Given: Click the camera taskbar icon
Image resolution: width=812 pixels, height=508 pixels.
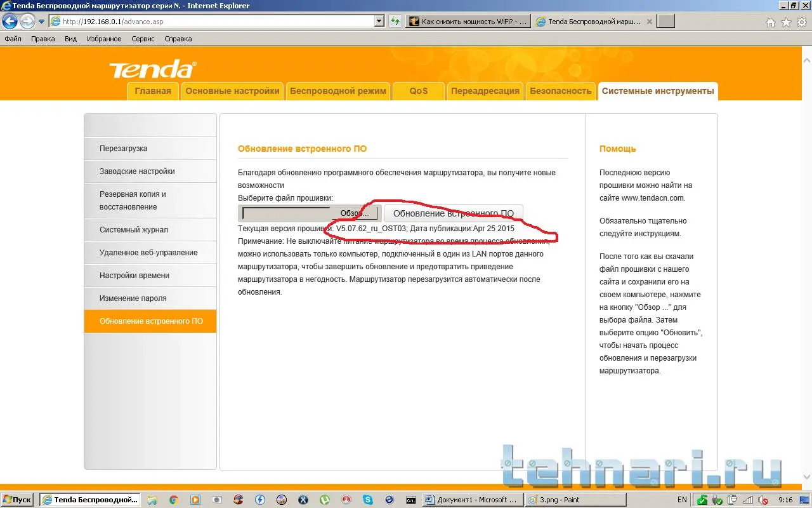Looking at the screenshot, I should 217,500.
